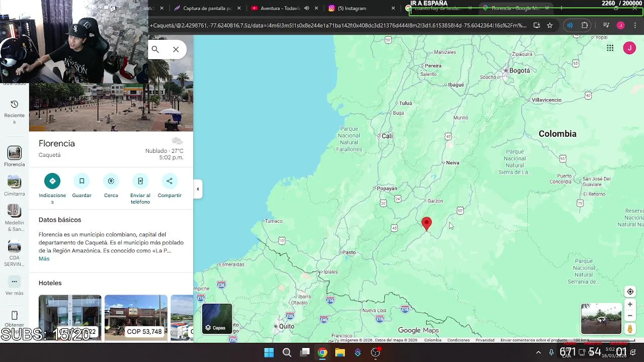
Task: Click Enviar comentarios sobre el producto
Action: tap(534, 340)
